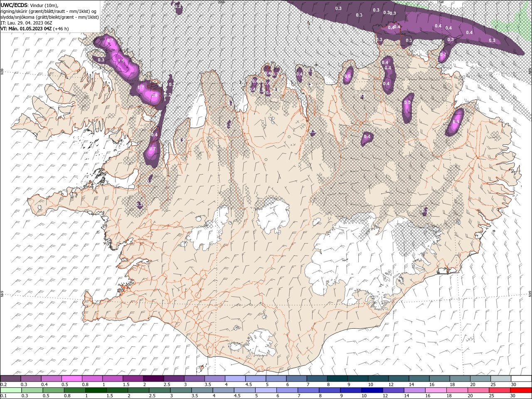Click the 'rigning/skúrir' legend description line
Image resolution: width=532 pixels, height=399 pixels.
49,11
